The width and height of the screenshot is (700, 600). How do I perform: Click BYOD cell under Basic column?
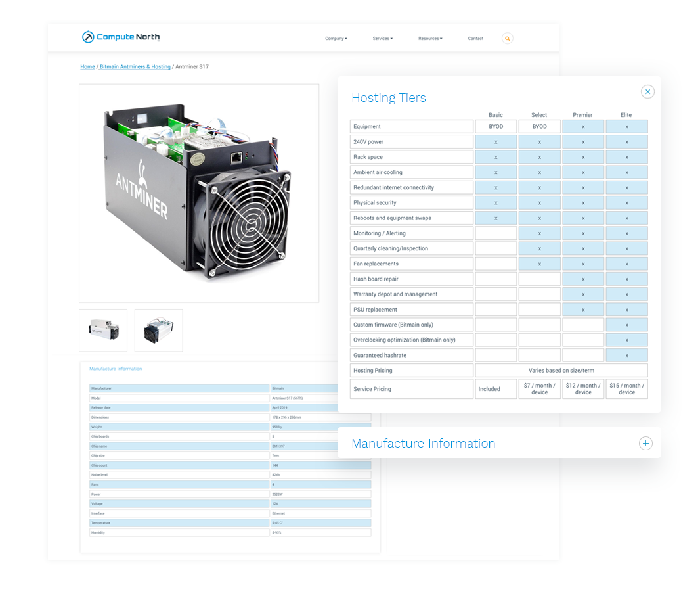[x=496, y=126]
